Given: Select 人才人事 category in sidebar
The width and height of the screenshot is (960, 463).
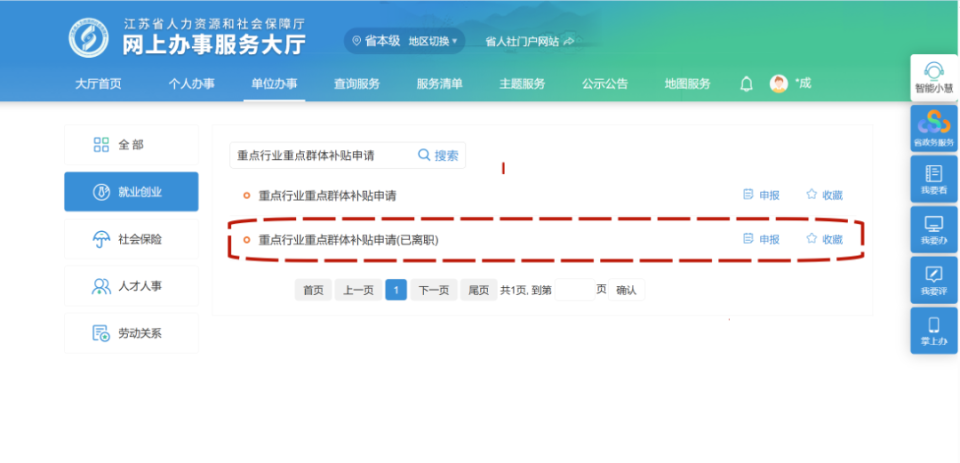Looking at the screenshot, I should (131, 286).
